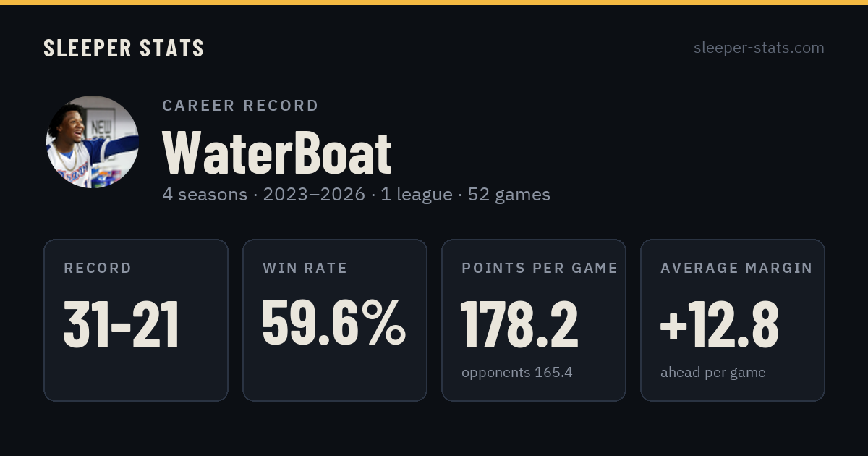Click the SLEEPER STATS logo title
The width and height of the screenshot is (868, 456).
pos(124,48)
